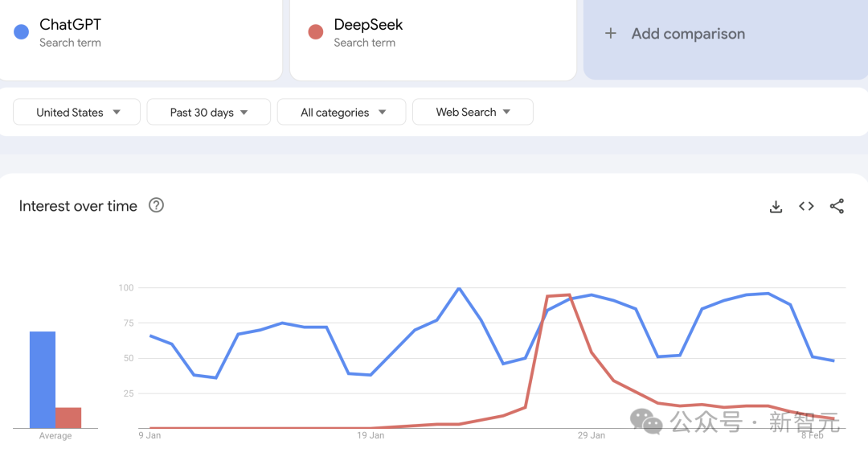
Task: Edit the DeepSeek search term
Action: click(x=368, y=25)
